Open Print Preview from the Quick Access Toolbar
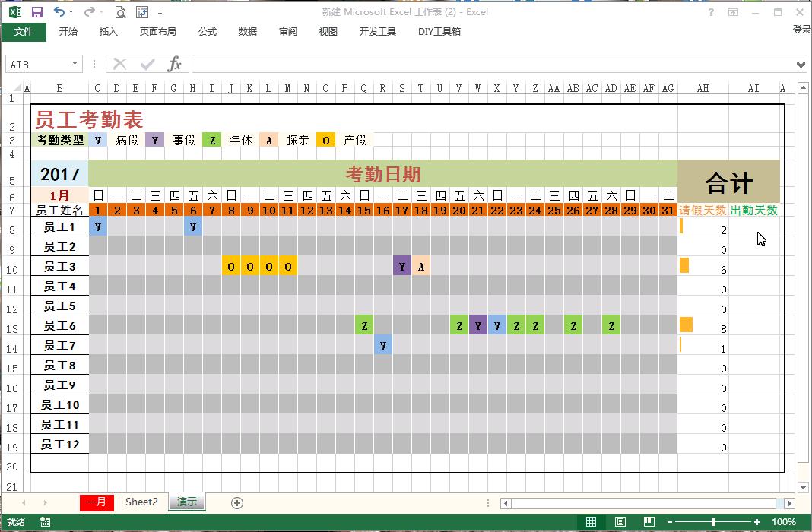Image resolution: width=812 pixels, height=532 pixels. coord(120,12)
